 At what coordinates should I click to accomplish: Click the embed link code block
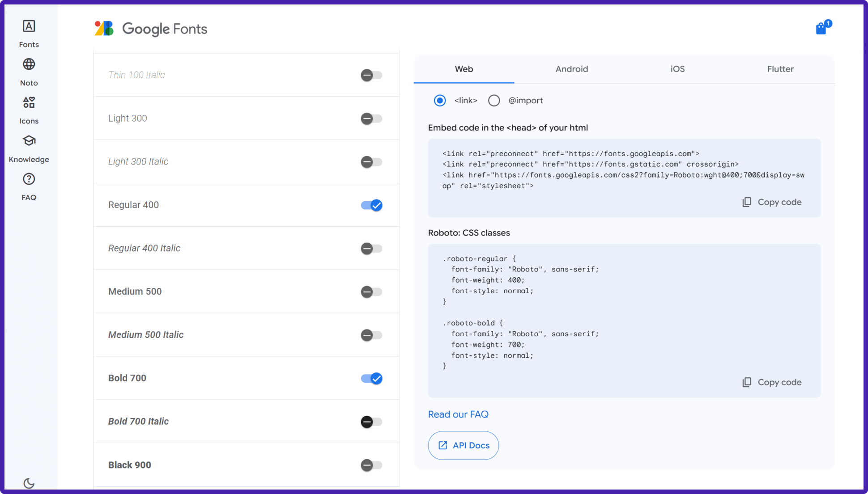(x=624, y=178)
